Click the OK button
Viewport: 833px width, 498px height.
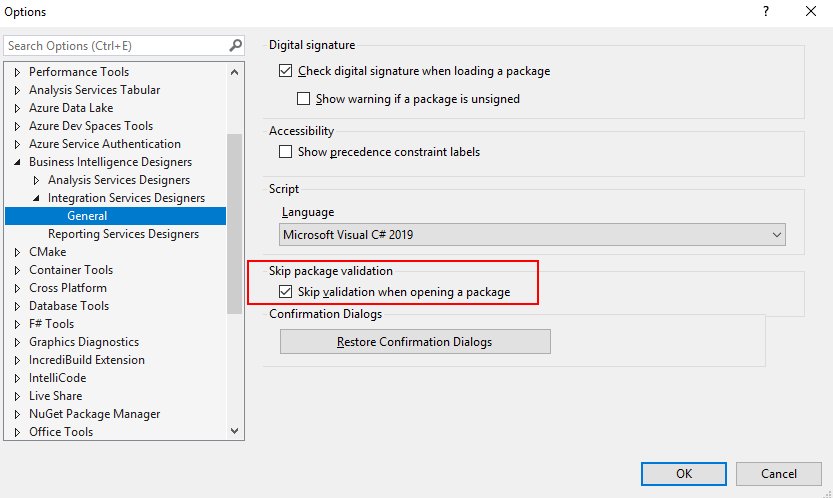tap(684, 474)
